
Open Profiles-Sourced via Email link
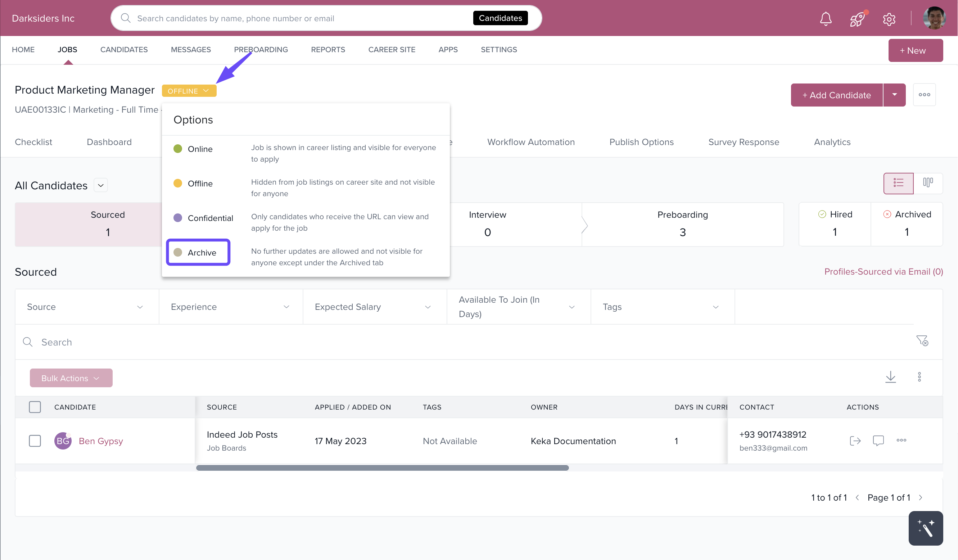click(x=883, y=271)
